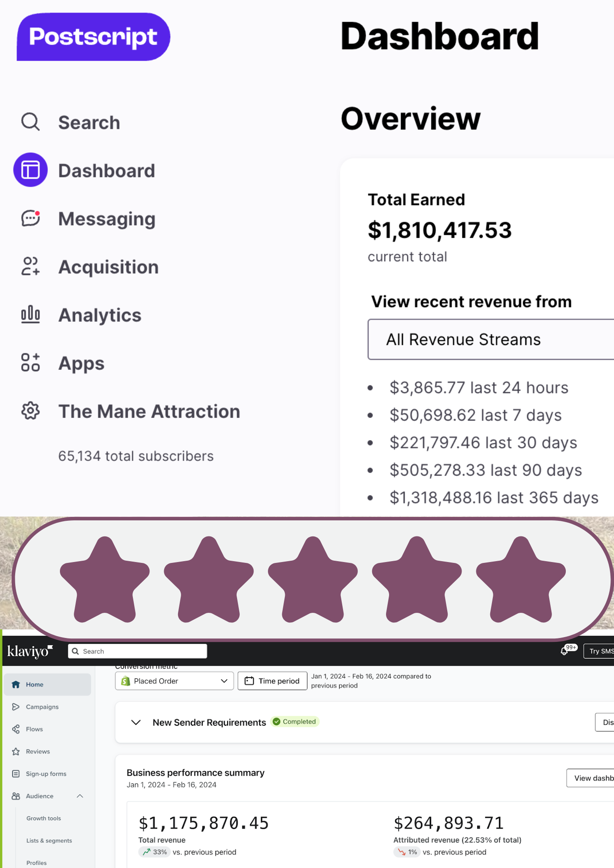The width and height of the screenshot is (614, 868).
Task: Select the Messaging chat icon
Action: click(30, 219)
